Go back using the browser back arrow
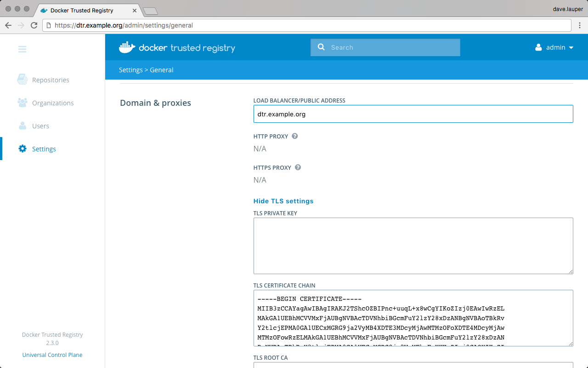This screenshot has width=588, height=368. pyautogui.click(x=8, y=25)
